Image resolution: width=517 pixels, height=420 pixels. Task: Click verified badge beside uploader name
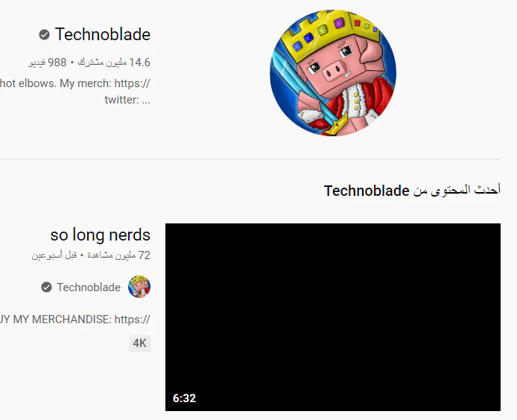click(x=46, y=287)
